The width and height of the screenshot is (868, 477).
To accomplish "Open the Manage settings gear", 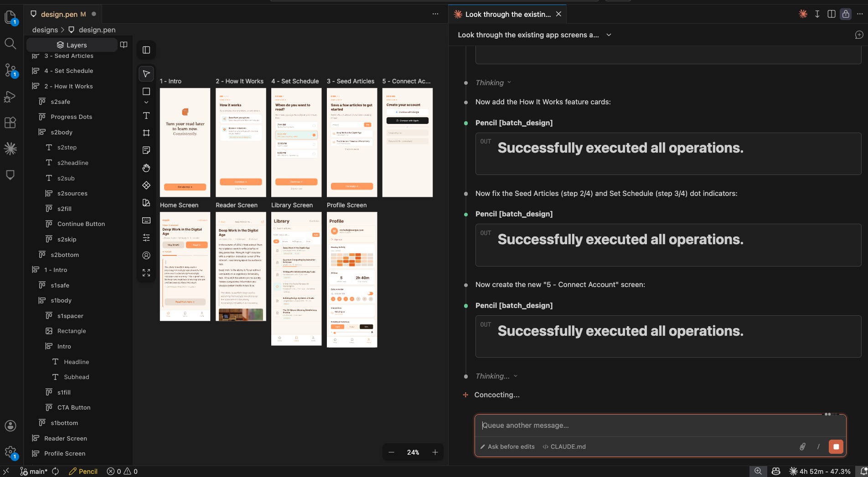I will click(x=10, y=452).
